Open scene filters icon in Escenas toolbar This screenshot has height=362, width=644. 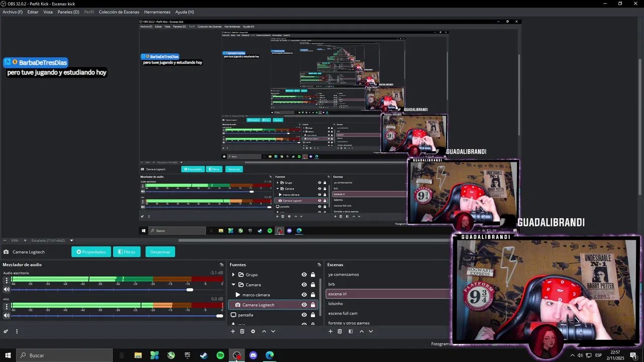[351, 331]
